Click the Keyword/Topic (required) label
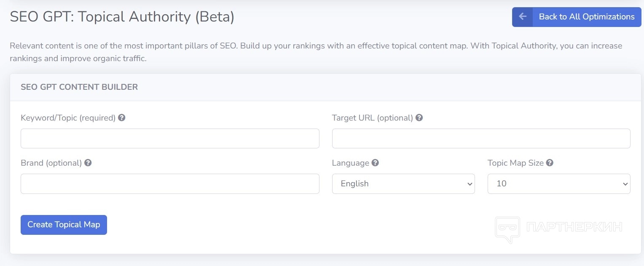644x266 pixels. [68, 118]
